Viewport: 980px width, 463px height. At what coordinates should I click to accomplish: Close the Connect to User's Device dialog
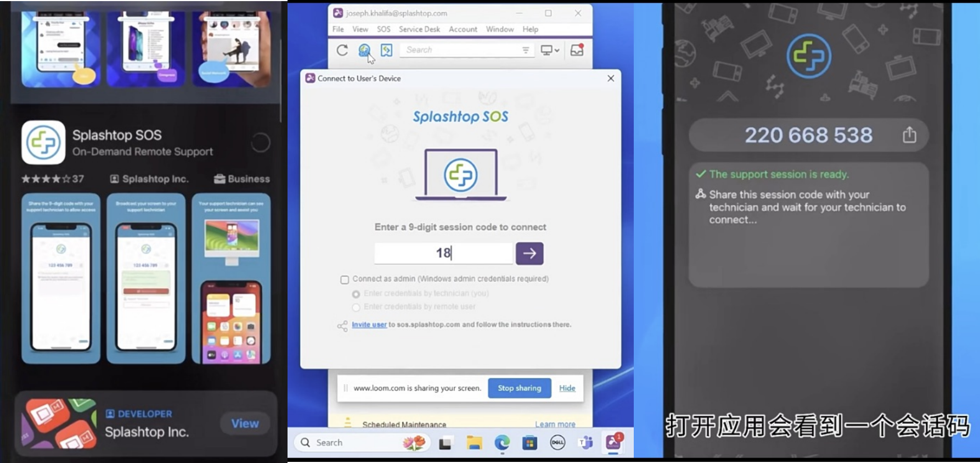tap(611, 79)
